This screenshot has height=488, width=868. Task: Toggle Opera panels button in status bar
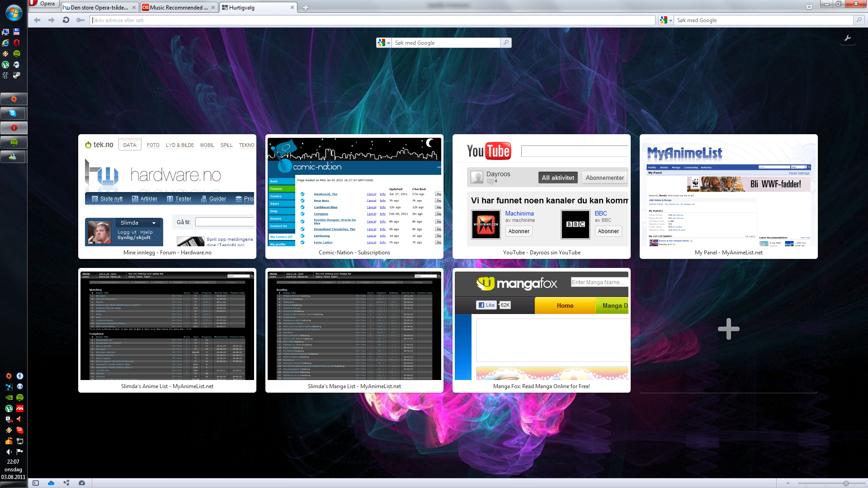tap(36, 483)
